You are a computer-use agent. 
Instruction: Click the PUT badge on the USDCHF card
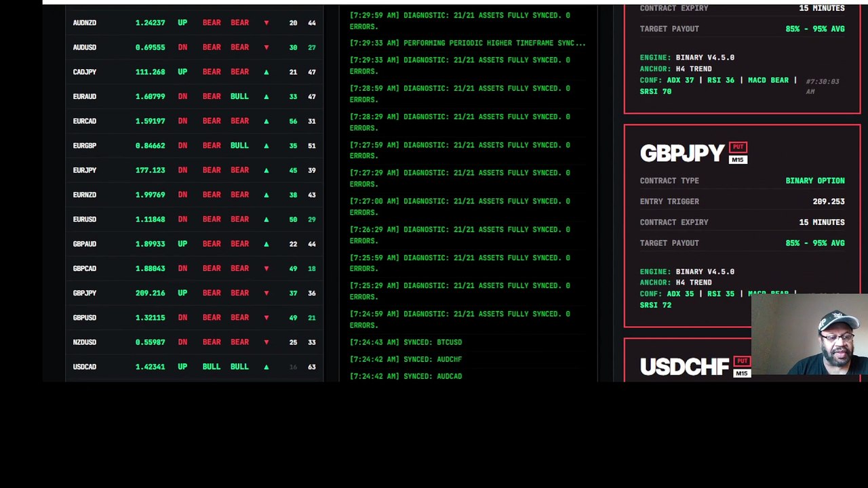[x=742, y=361]
